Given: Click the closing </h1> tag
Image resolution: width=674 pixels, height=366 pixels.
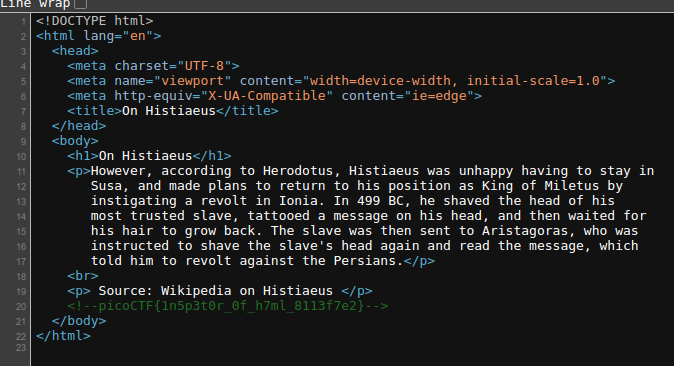Looking at the screenshot, I should point(212,157).
